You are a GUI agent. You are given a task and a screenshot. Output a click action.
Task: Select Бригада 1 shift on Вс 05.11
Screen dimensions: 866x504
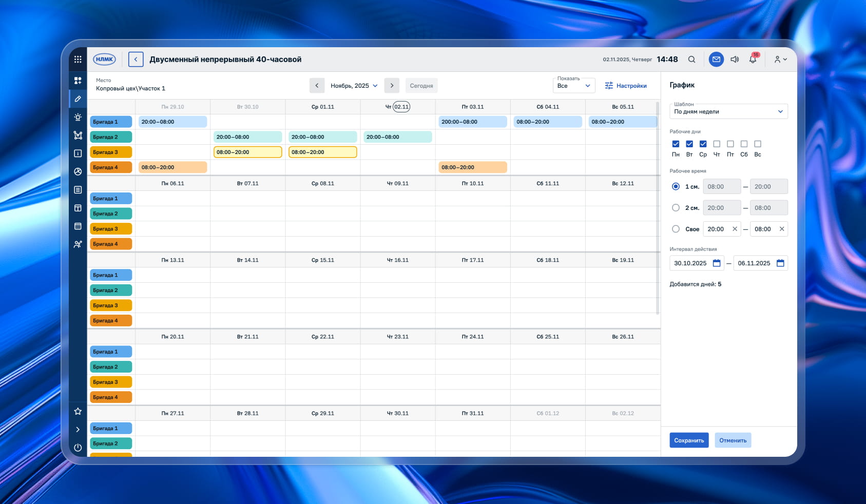[x=623, y=122]
